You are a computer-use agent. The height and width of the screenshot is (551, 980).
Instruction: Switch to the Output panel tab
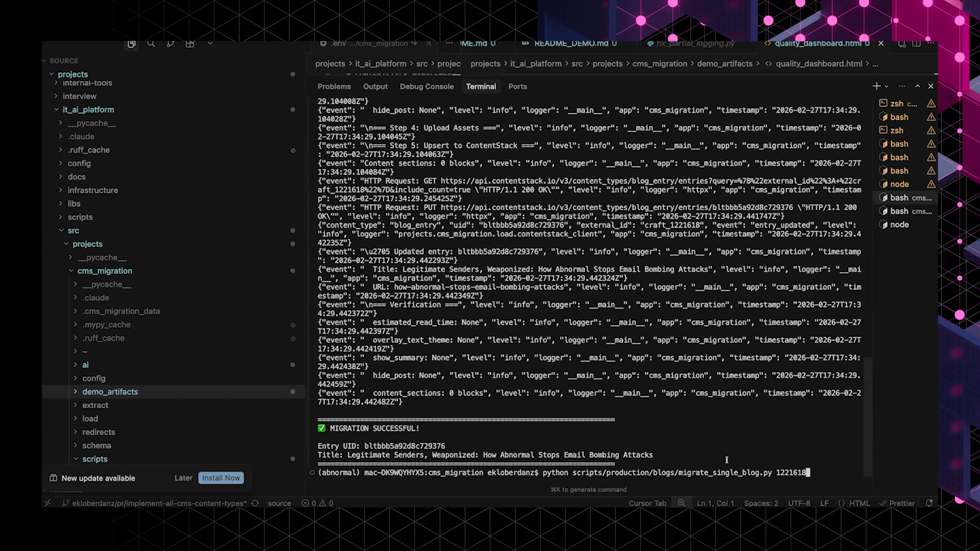[375, 87]
